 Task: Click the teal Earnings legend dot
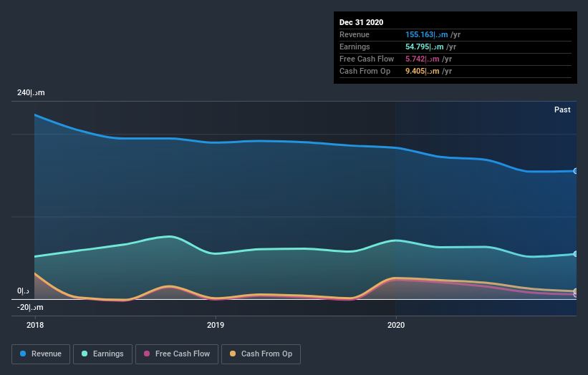click(85, 354)
